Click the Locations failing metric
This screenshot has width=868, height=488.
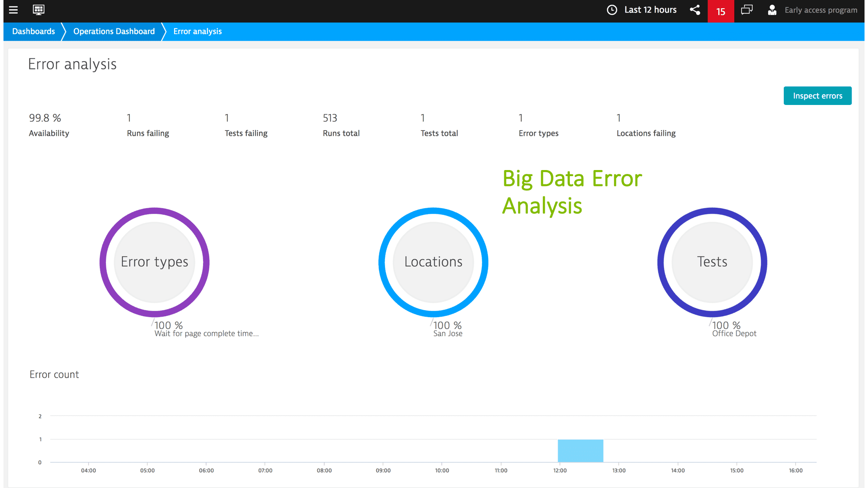pos(646,125)
